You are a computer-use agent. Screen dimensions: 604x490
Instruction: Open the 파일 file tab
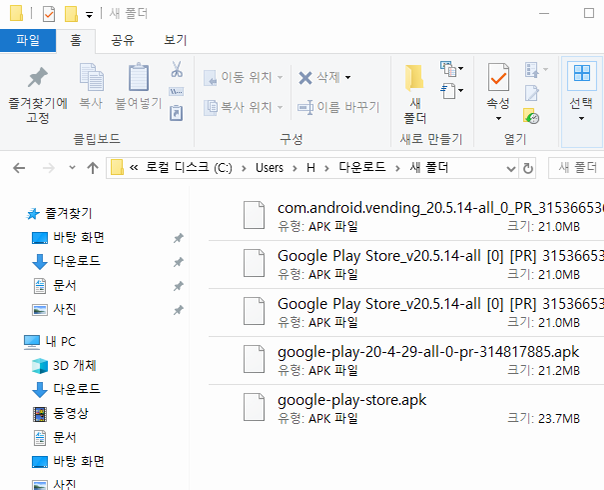click(x=28, y=40)
